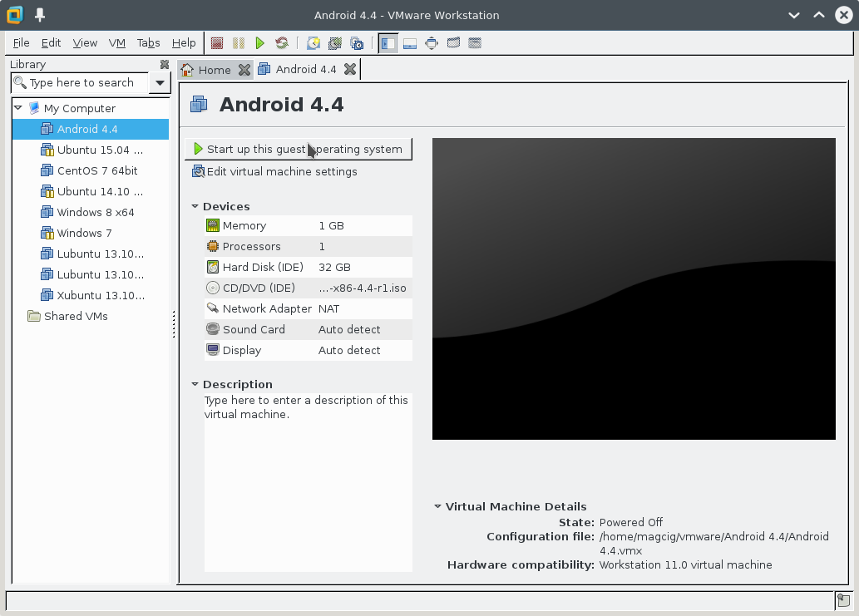Screen dimensions: 859x616
Task: Enter full screen mode via toolbar icon
Action: [432, 43]
